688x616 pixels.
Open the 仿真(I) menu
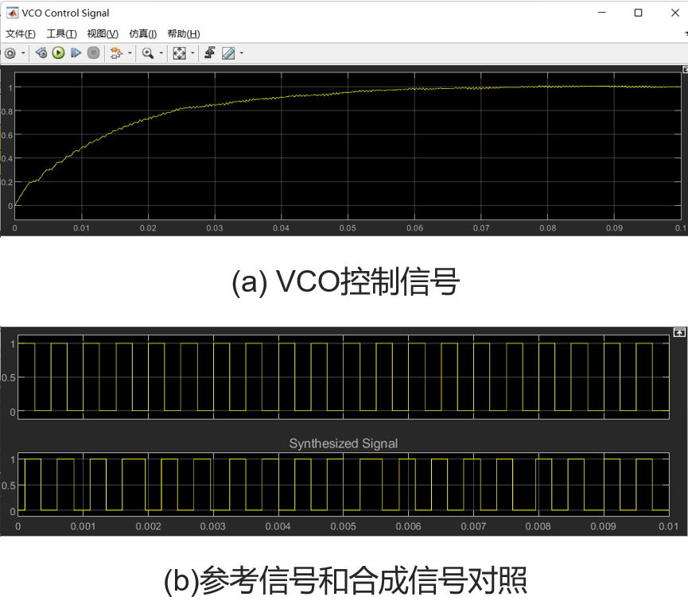(x=143, y=33)
